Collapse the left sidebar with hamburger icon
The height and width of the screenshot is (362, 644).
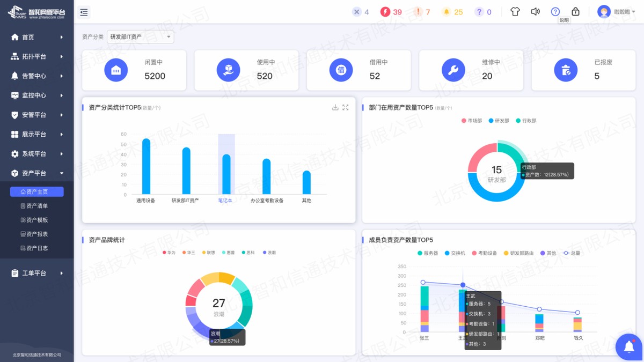point(84,11)
